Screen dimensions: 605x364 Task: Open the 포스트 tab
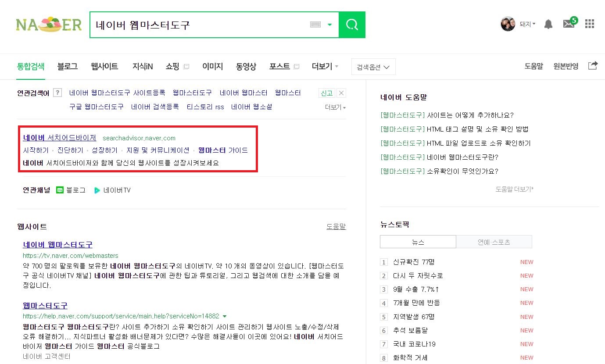click(x=279, y=67)
